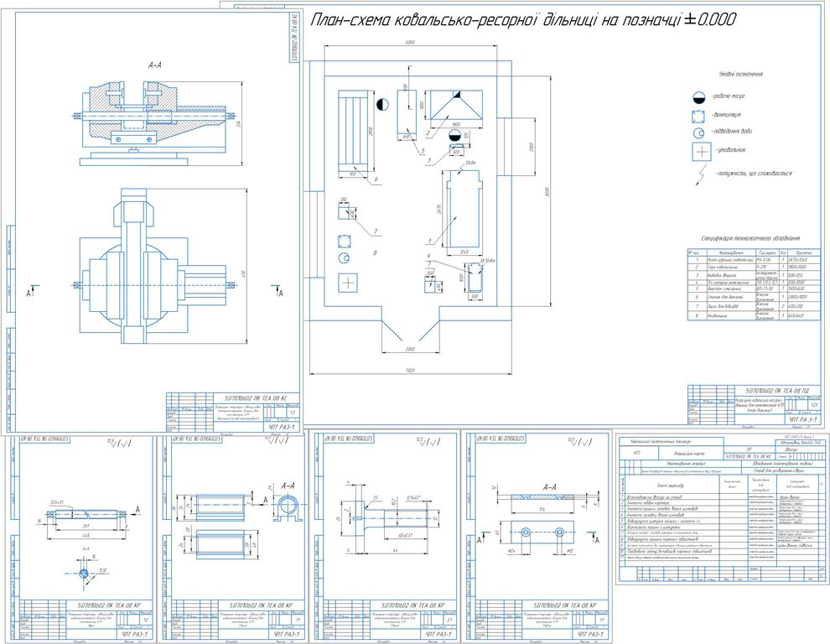Click the 430 dimension beside vise top view
The width and height of the screenshot is (830, 644).
(244, 273)
